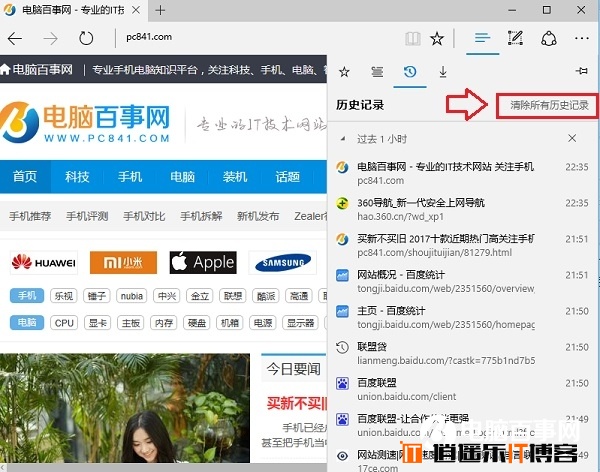Click the 显卡 hardware tag
600x472 pixels.
point(97,323)
